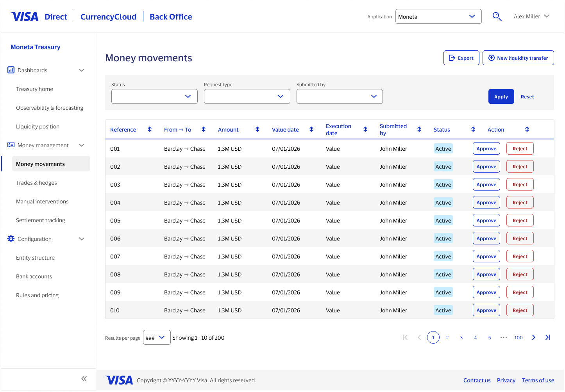Apply the selected filters
Image resolution: width=565 pixels, height=392 pixels.
pyautogui.click(x=501, y=96)
